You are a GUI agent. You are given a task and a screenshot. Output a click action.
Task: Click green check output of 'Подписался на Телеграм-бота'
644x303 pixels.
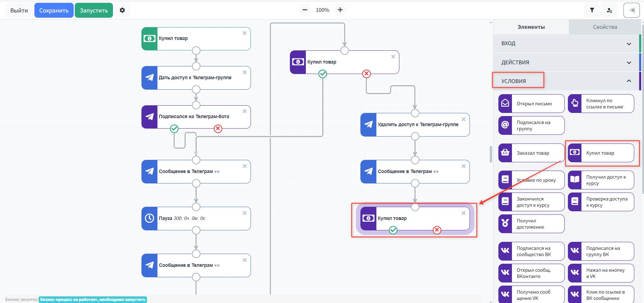[174, 129]
